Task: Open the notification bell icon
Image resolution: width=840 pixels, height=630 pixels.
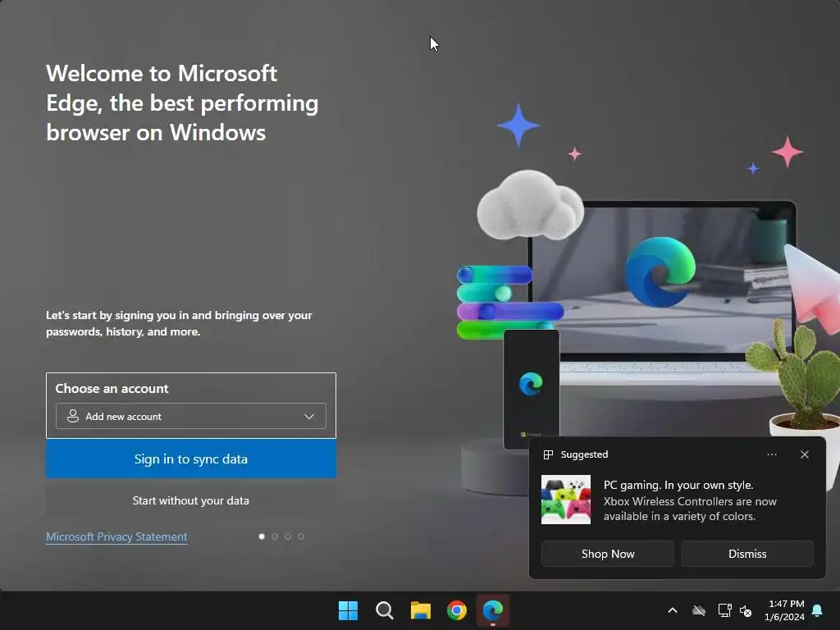Action: point(818,610)
